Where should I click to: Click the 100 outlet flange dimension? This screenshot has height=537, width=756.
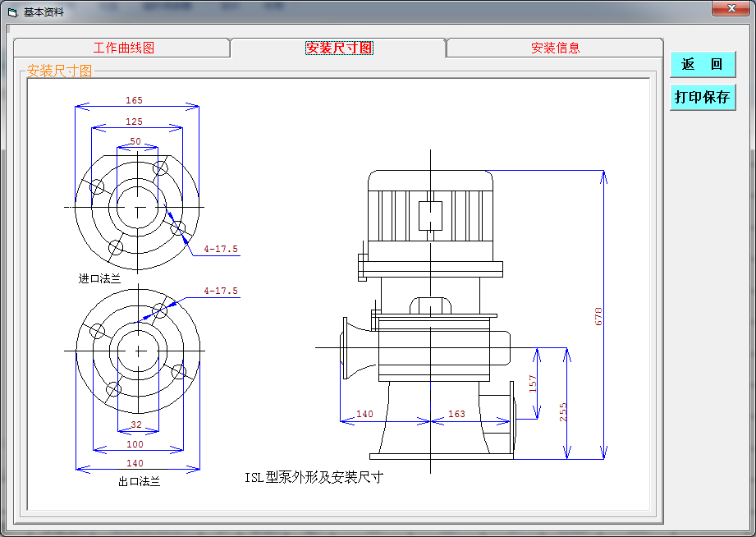pyautogui.click(x=135, y=444)
